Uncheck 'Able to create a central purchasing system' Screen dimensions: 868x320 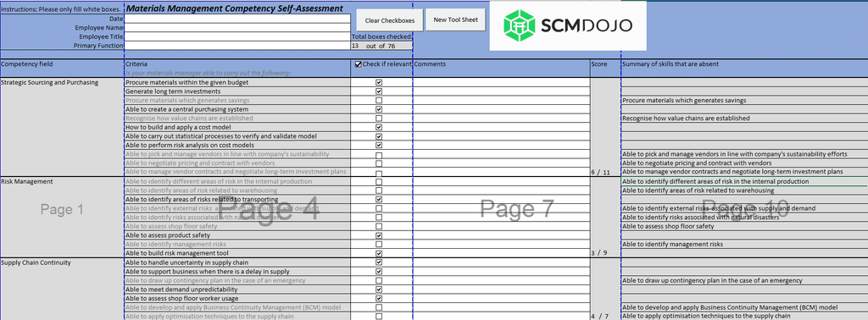click(x=379, y=109)
